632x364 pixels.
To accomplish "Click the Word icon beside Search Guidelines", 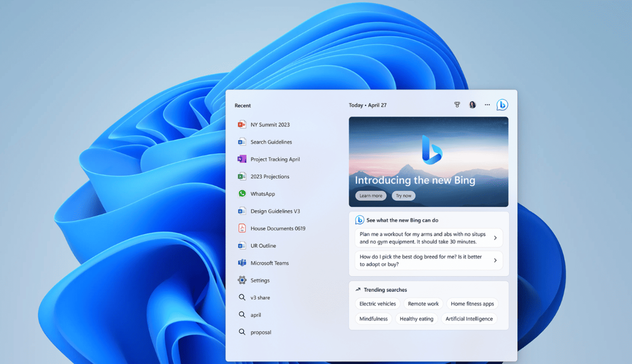I will [x=242, y=142].
